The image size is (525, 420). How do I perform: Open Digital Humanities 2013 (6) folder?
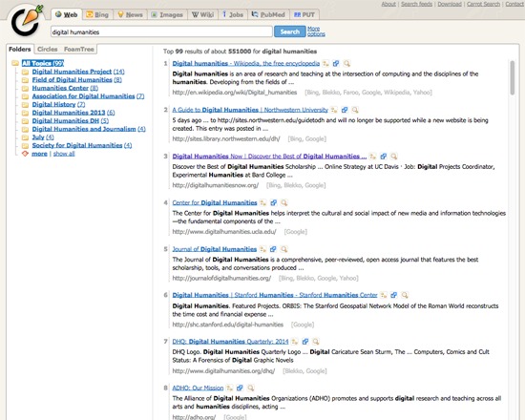point(73,113)
